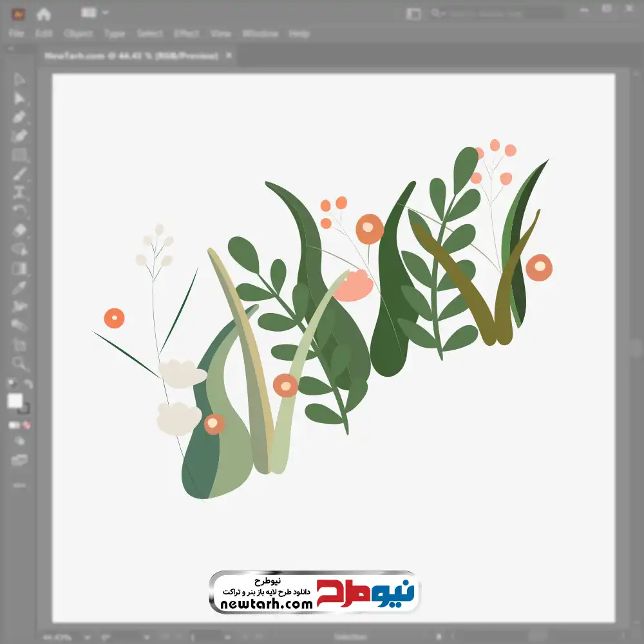Reset to default fill and stroke

coord(13,384)
